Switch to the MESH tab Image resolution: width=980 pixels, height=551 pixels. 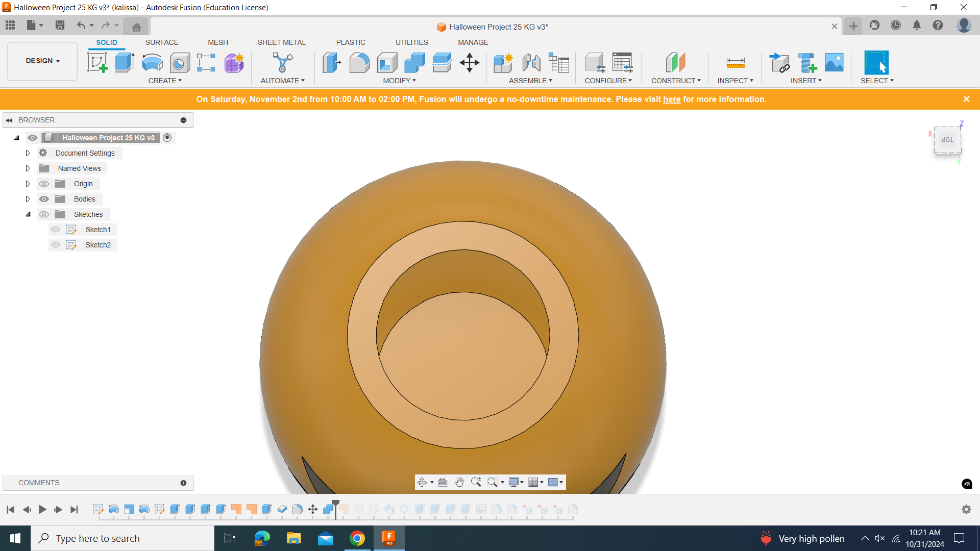(218, 42)
